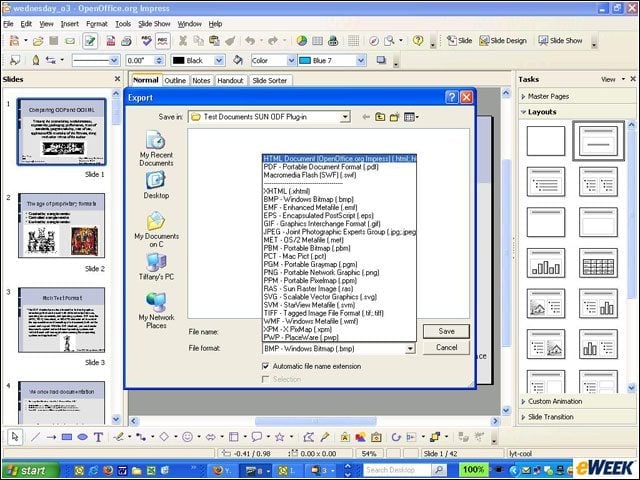
Task: Open Symbol Shapes smiley icon
Action: click(187, 437)
